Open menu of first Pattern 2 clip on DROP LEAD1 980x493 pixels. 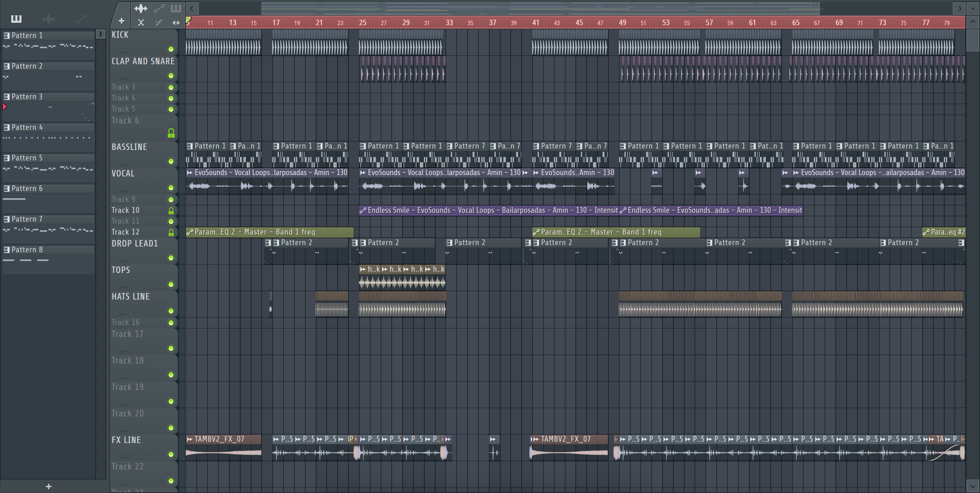(276, 242)
